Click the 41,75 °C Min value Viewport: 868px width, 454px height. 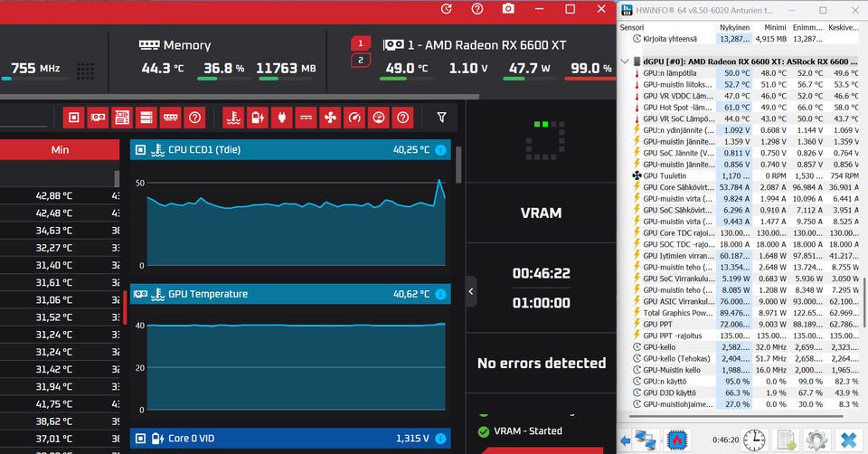pos(53,404)
